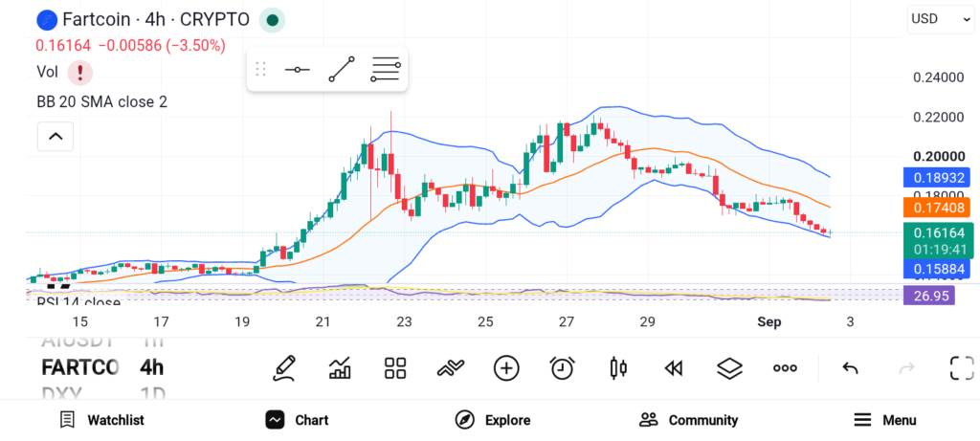This screenshot has height=441, width=980.
Task: Open the object tree layers icon
Action: [729, 368]
